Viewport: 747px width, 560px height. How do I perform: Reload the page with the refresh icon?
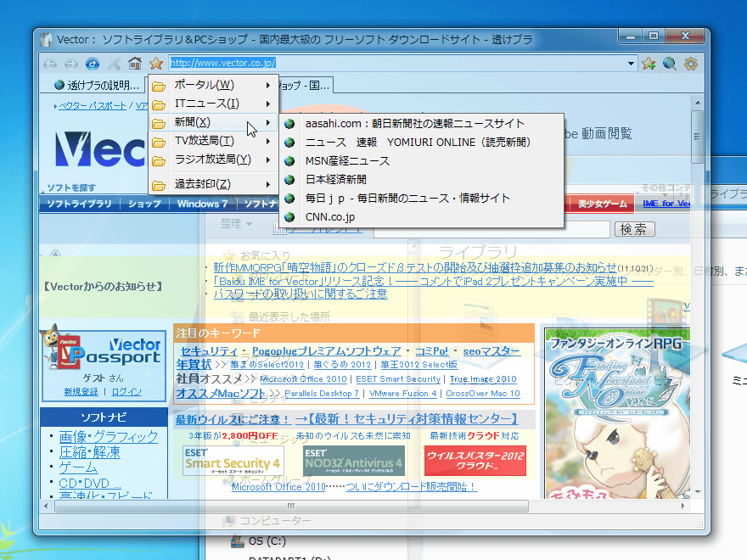(93, 64)
